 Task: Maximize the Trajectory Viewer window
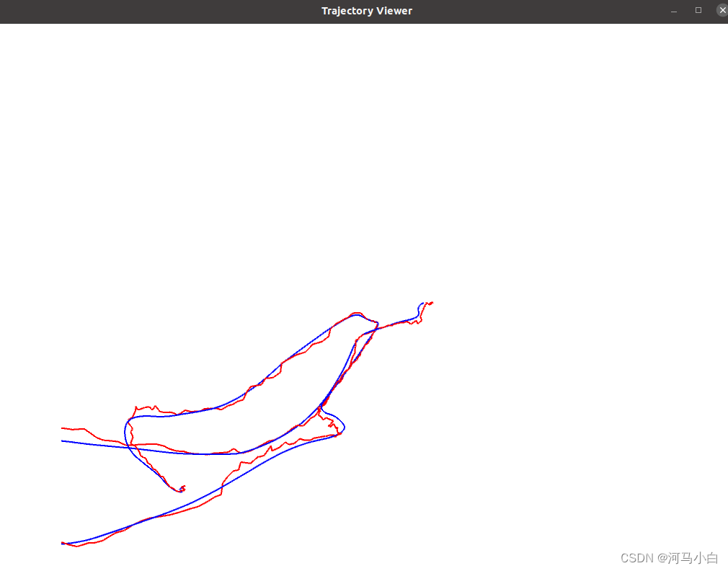pos(698,10)
